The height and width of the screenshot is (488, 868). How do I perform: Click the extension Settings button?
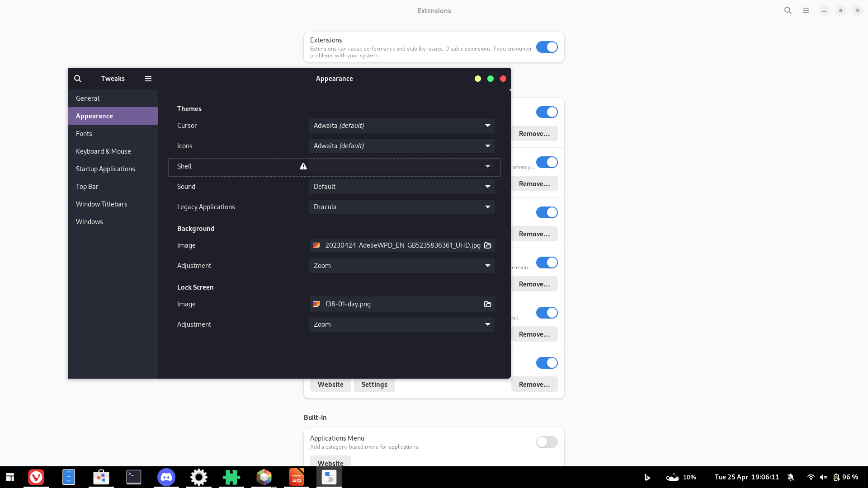click(x=374, y=385)
